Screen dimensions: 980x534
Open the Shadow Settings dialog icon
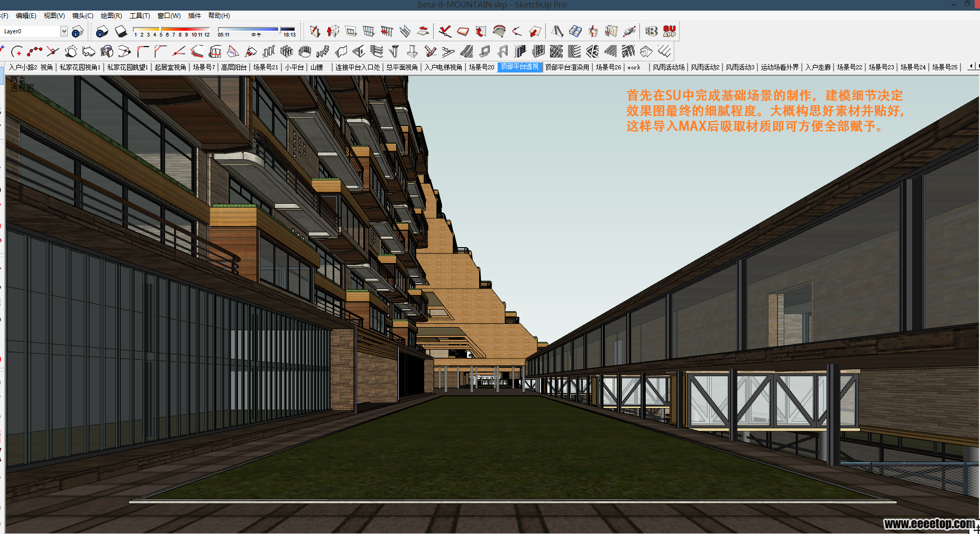(102, 32)
